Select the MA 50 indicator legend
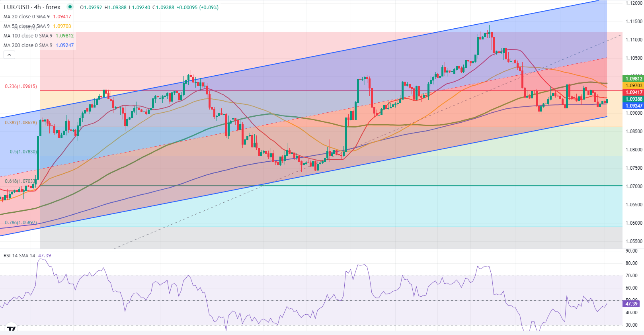This screenshot has height=335, width=644. point(27,26)
